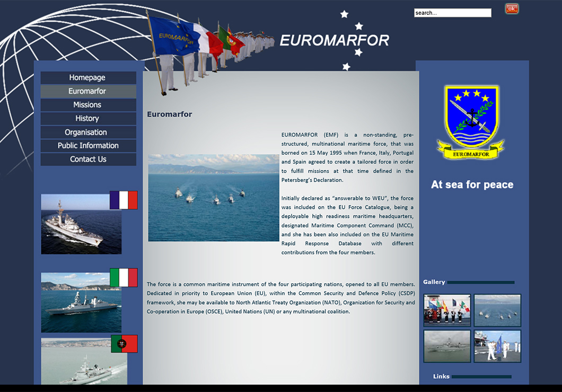The height and width of the screenshot is (392, 562).
Task: Open the Portuguese warship photo
Action: point(84,361)
